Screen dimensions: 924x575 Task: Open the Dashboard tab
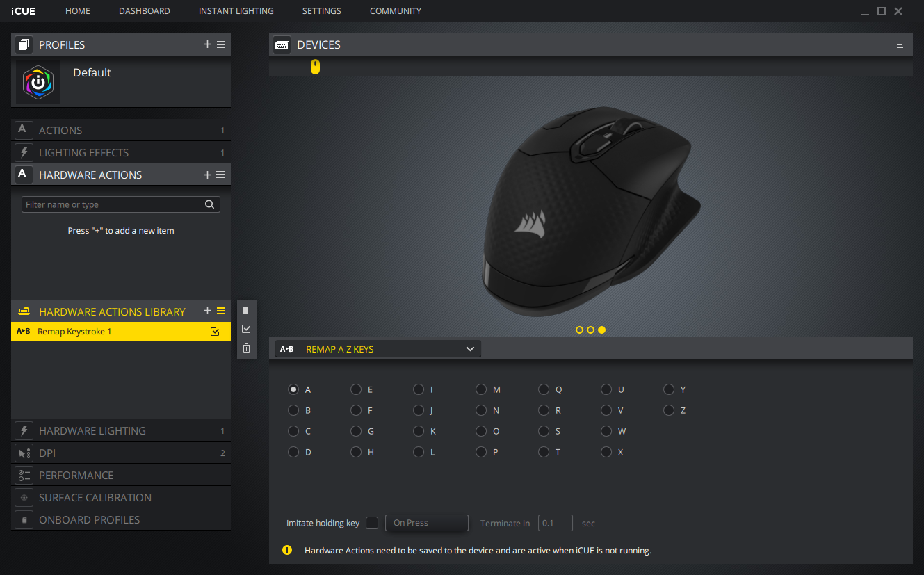pos(145,11)
